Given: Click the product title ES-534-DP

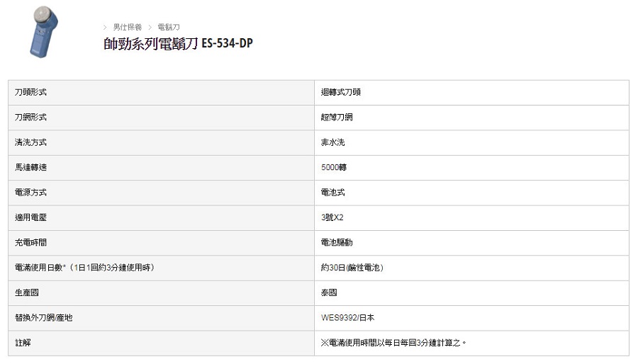Looking at the screenshot, I should pyautogui.click(x=178, y=43).
